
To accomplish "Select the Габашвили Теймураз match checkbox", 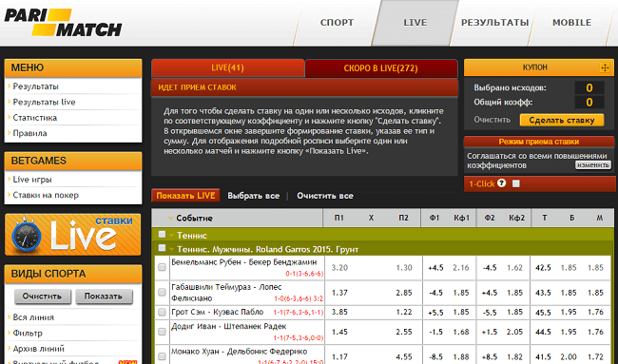I will pyautogui.click(x=162, y=293).
